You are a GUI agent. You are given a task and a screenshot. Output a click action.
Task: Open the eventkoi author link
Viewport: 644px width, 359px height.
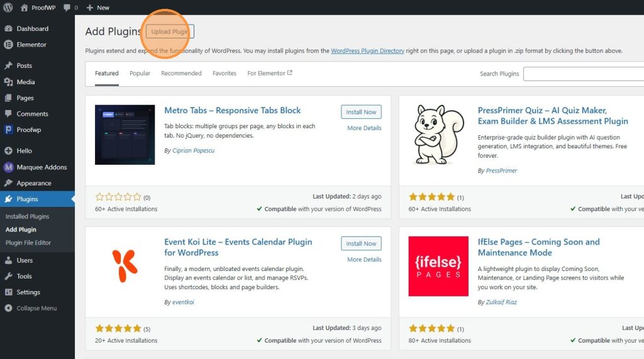pyautogui.click(x=183, y=302)
